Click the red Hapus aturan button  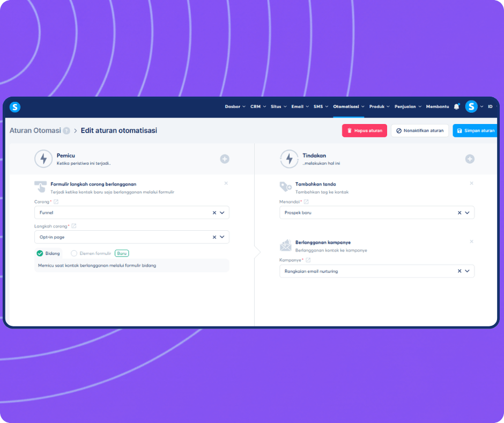pos(365,130)
